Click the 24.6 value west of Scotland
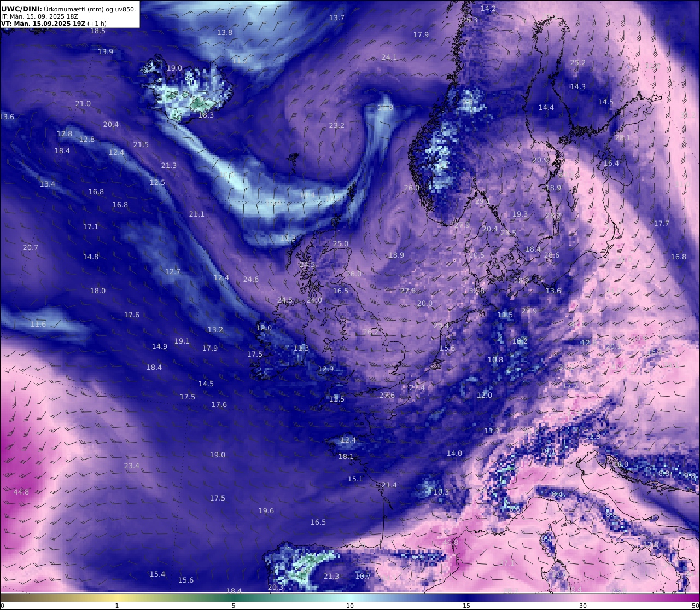Screen dimensions: 700x610 click(250, 279)
